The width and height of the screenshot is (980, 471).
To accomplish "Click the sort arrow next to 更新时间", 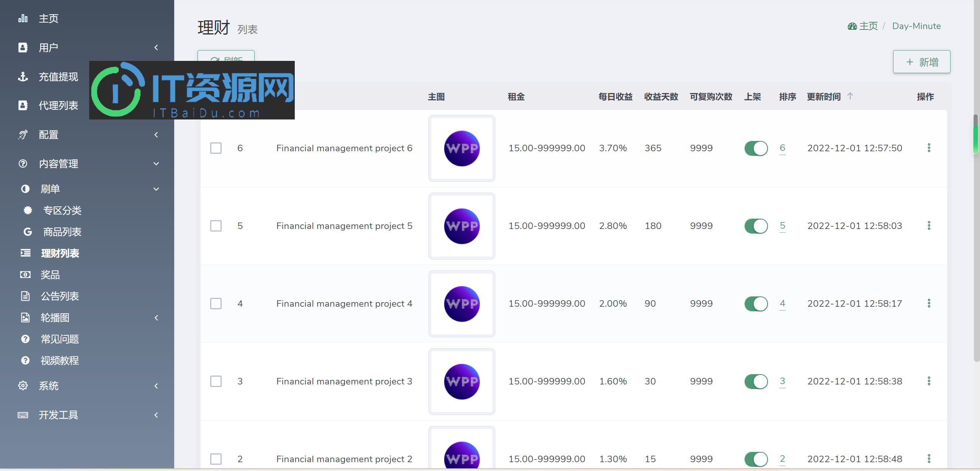I will point(850,96).
